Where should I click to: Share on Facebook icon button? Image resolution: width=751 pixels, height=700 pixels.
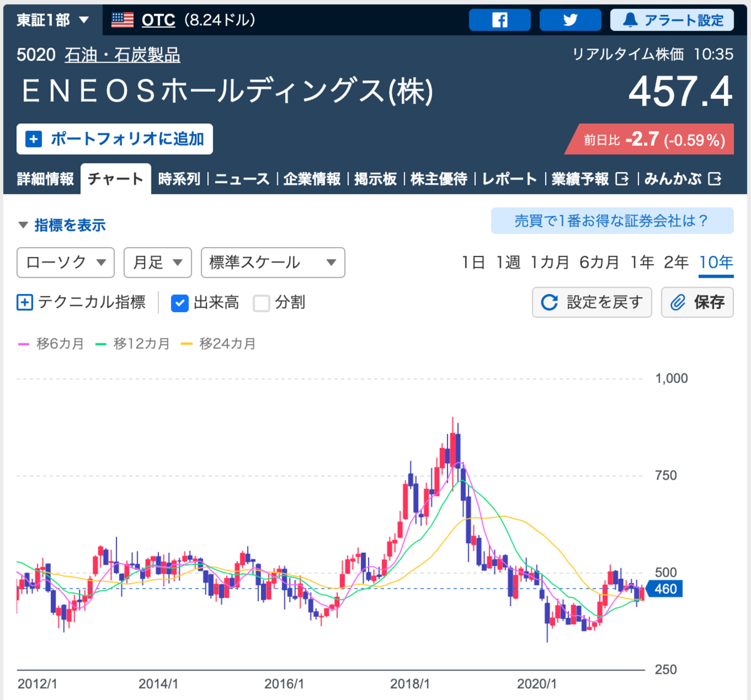point(500,20)
